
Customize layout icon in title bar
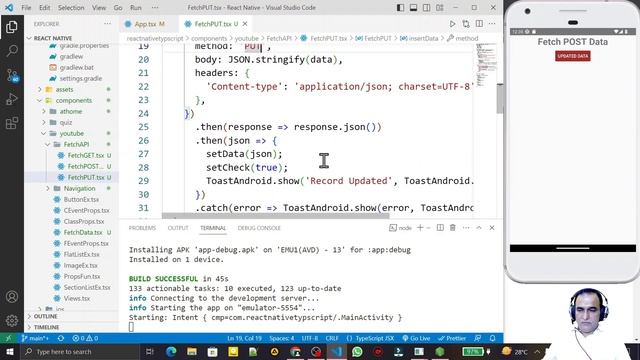click(440, 7)
